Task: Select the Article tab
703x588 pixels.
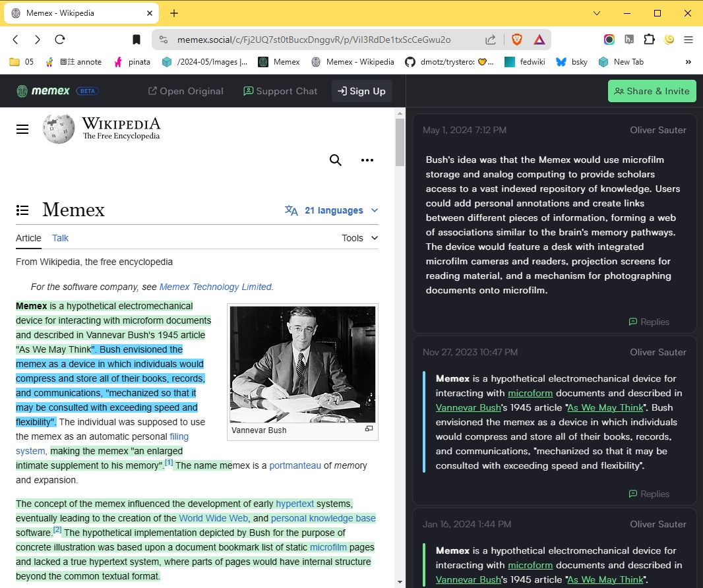Action: (x=29, y=238)
